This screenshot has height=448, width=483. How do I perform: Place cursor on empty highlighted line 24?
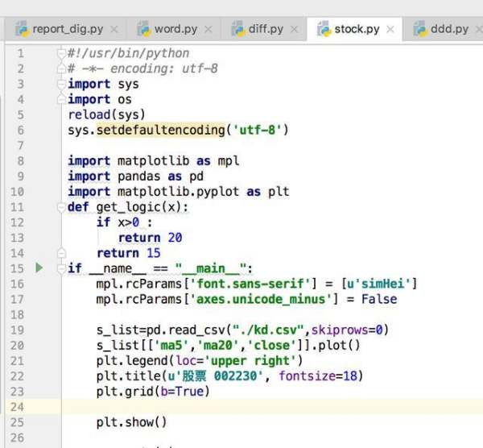pos(272,407)
